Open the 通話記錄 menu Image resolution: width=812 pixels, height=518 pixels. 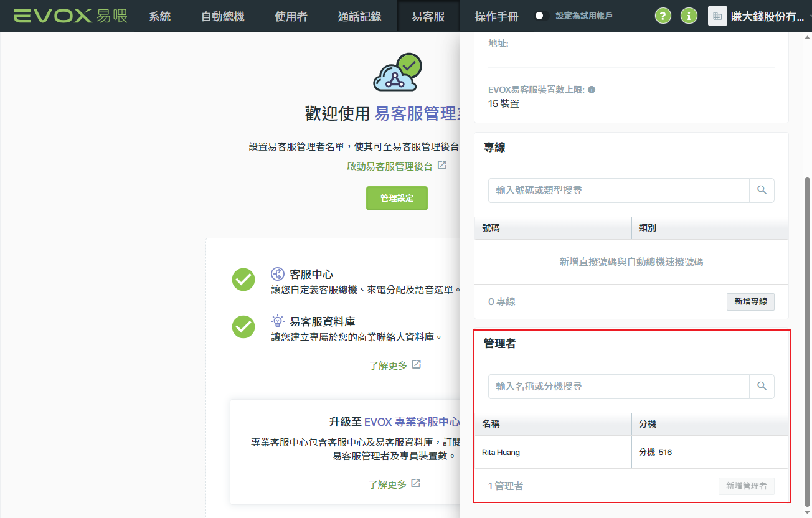[x=359, y=16]
